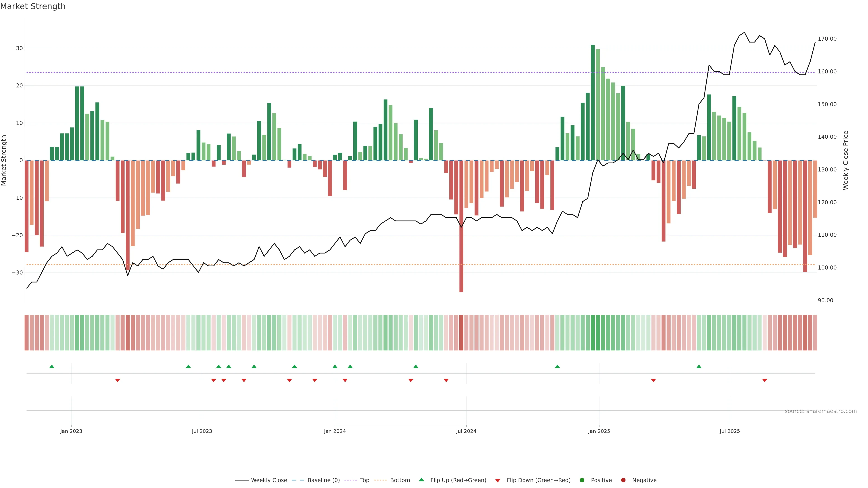The width and height of the screenshot is (868, 488).
Task: Click the Negative red circle legend icon
Action: 623,480
